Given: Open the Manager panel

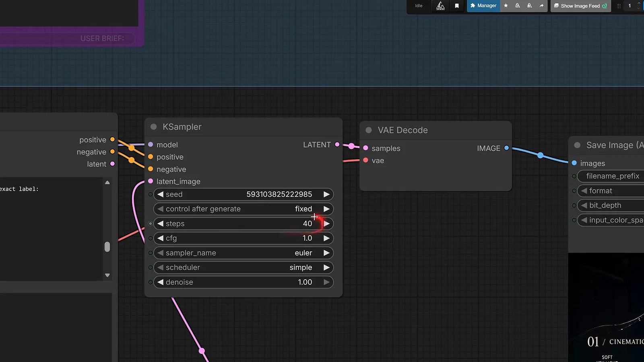Looking at the screenshot, I should pyautogui.click(x=483, y=6).
